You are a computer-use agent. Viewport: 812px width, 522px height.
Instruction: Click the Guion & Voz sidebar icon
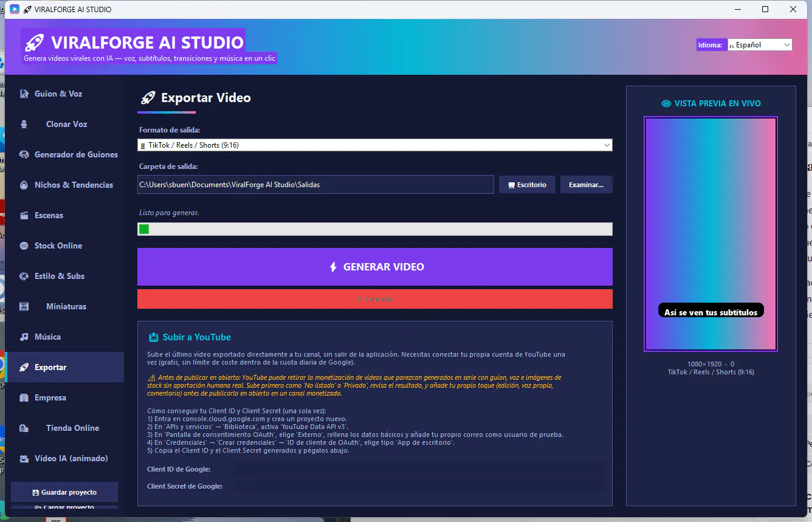point(24,94)
